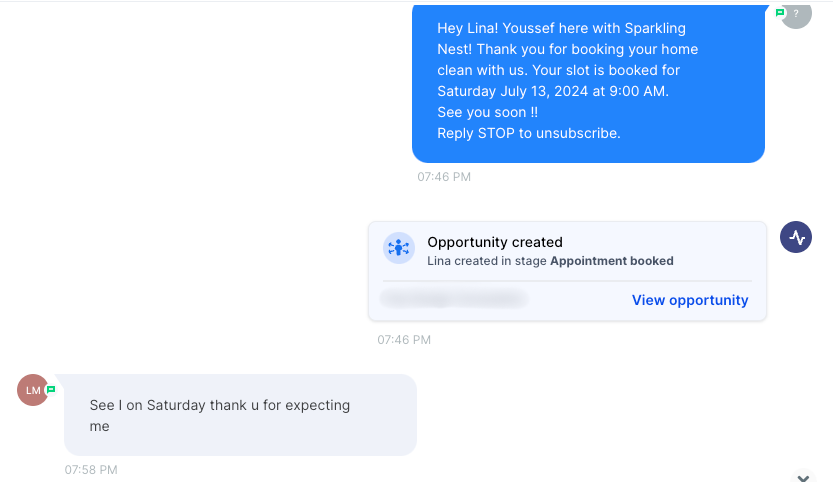Screen dimensions: 833x482
Task: Click the dark activity pulse icon
Action: (796, 237)
